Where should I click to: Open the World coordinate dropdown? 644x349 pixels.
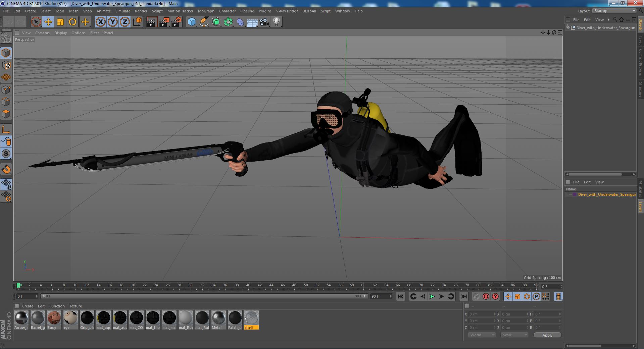[482, 335]
